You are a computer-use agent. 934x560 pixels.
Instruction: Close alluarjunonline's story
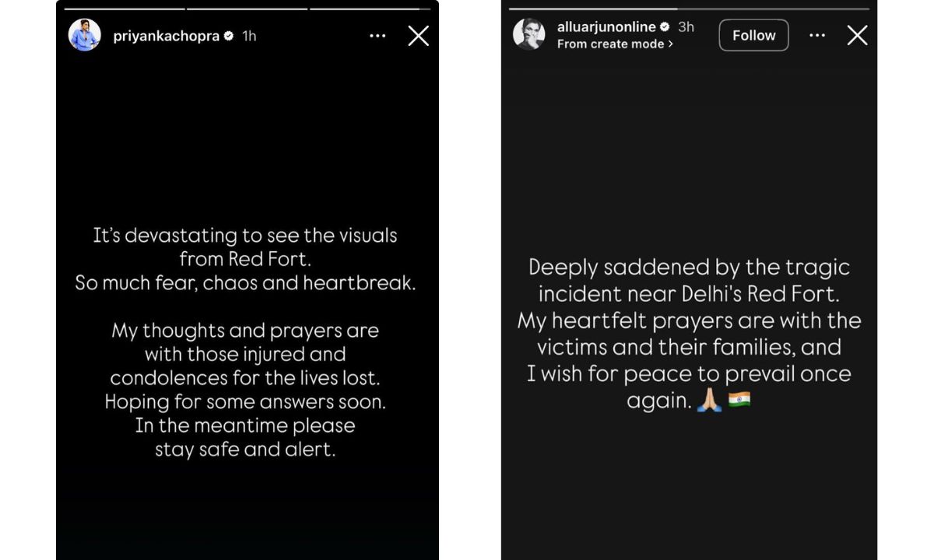[857, 35]
